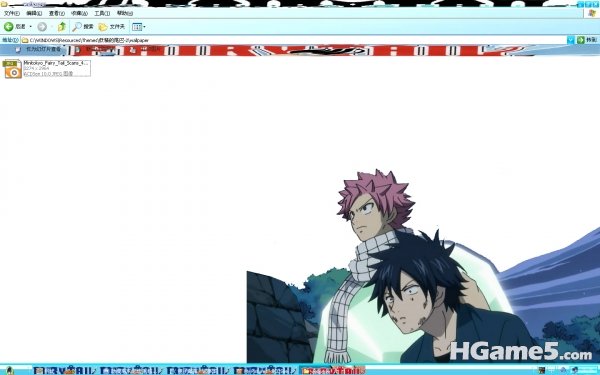Click the active red-highlighted taskbar button
The image size is (600, 375).
pyautogui.click(x=332, y=370)
